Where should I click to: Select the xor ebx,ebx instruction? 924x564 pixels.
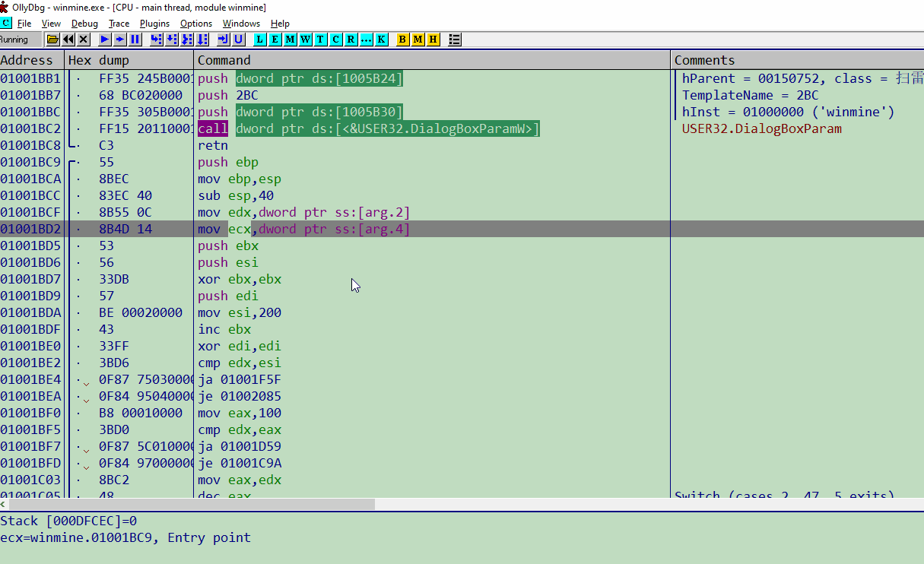240,279
